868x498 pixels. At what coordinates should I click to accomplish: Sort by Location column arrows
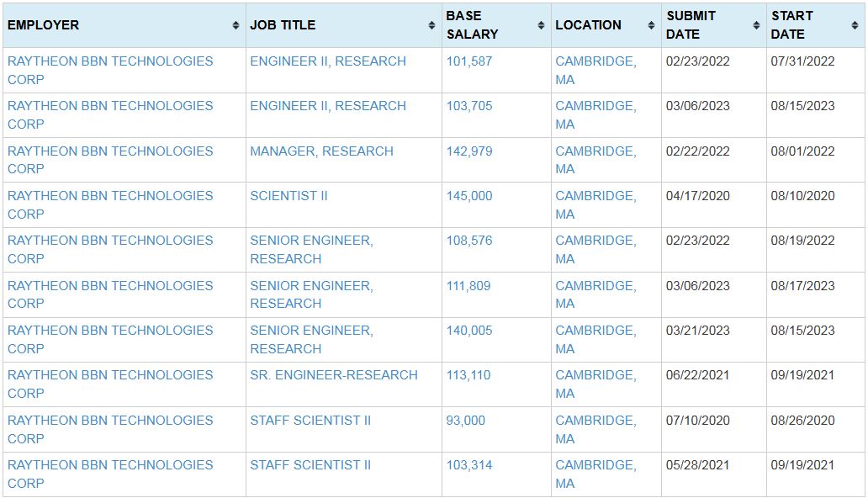(x=652, y=25)
